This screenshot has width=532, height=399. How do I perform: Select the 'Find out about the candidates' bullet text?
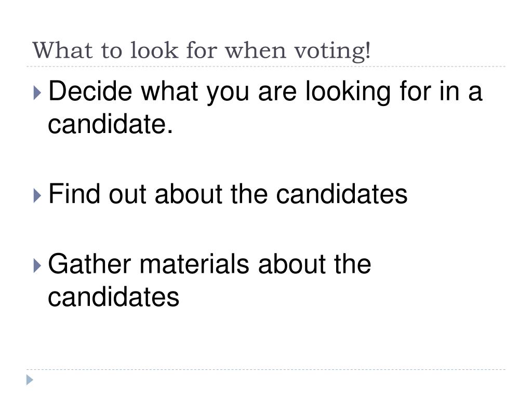pyautogui.click(x=228, y=194)
